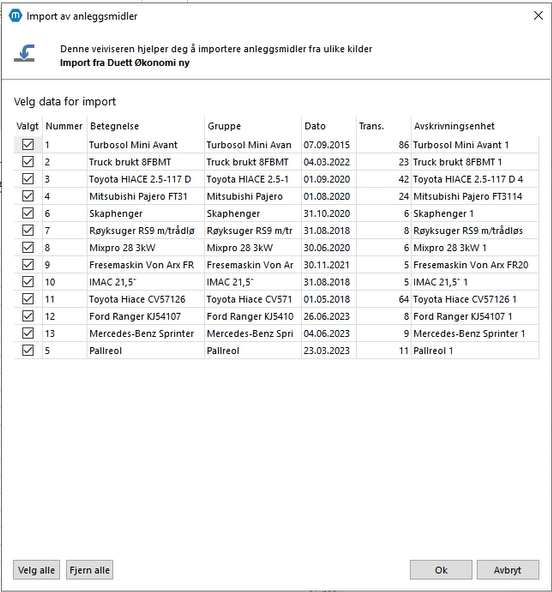Close the Import av anleggsmidler dialog
This screenshot has width=552, height=592.
(x=538, y=15)
